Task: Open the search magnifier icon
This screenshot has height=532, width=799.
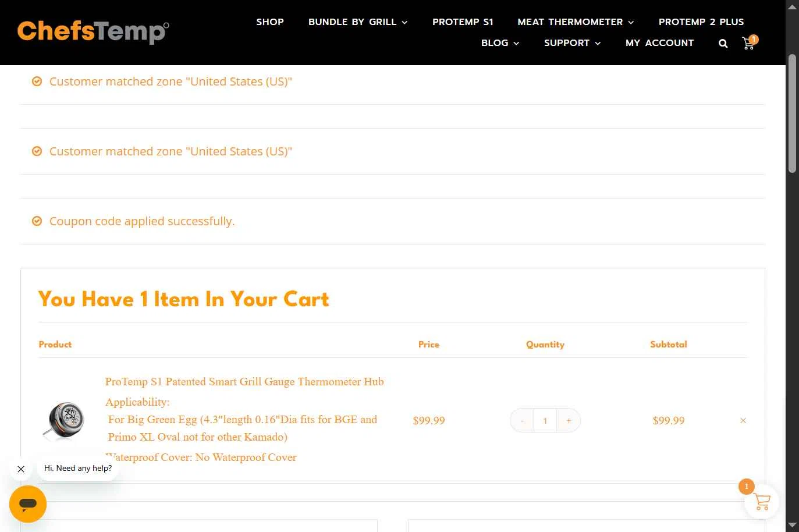Action: (723, 43)
